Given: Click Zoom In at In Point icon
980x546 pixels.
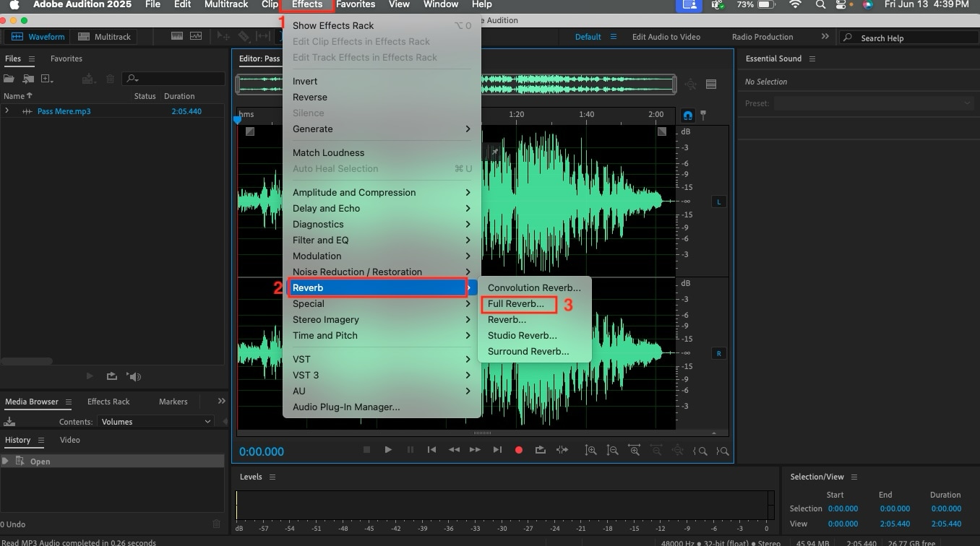Looking at the screenshot, I should point(700,451).
